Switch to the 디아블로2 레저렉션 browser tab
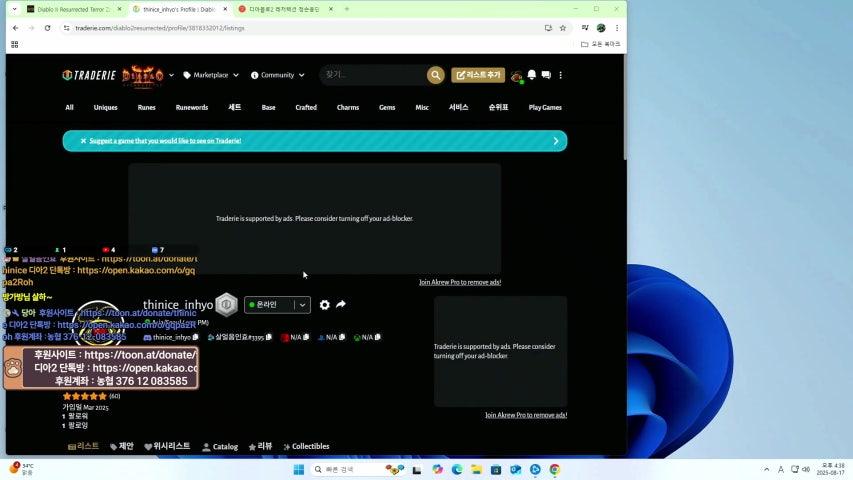 (x=286, y=9)
